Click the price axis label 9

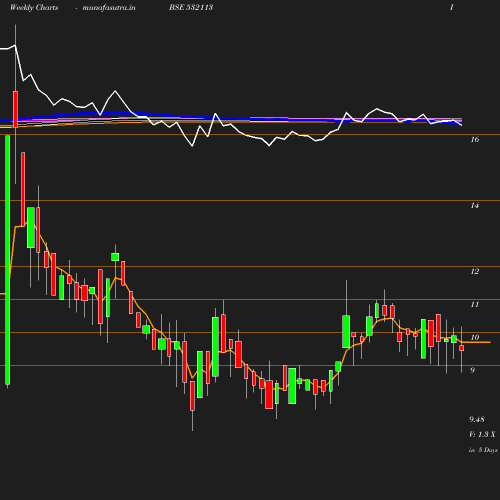[472, 370]
